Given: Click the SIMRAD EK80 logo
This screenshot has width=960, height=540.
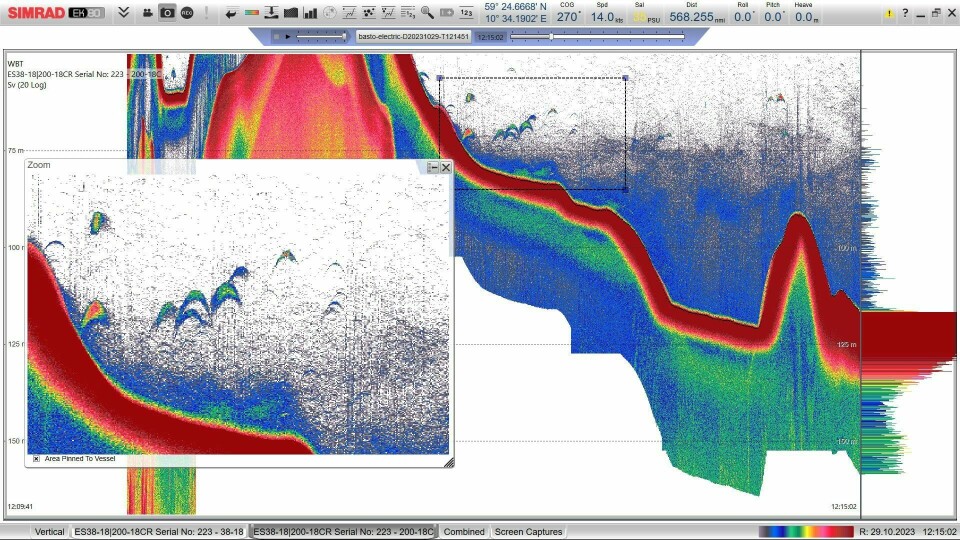Looking at the screenshot, I should tap(56, 13).
